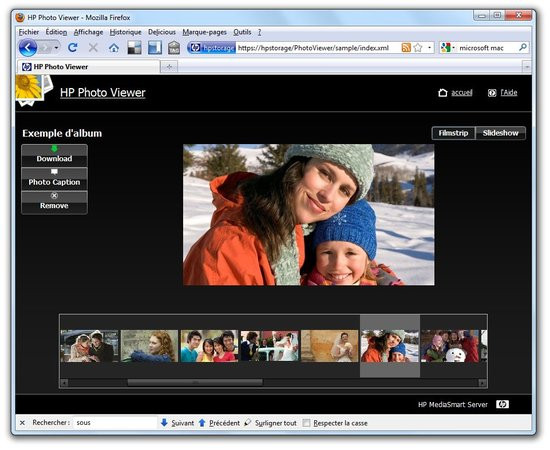Viewport: 550px width, 450px height.
Task: Switch the view to Slideshow
Action: 501,133
